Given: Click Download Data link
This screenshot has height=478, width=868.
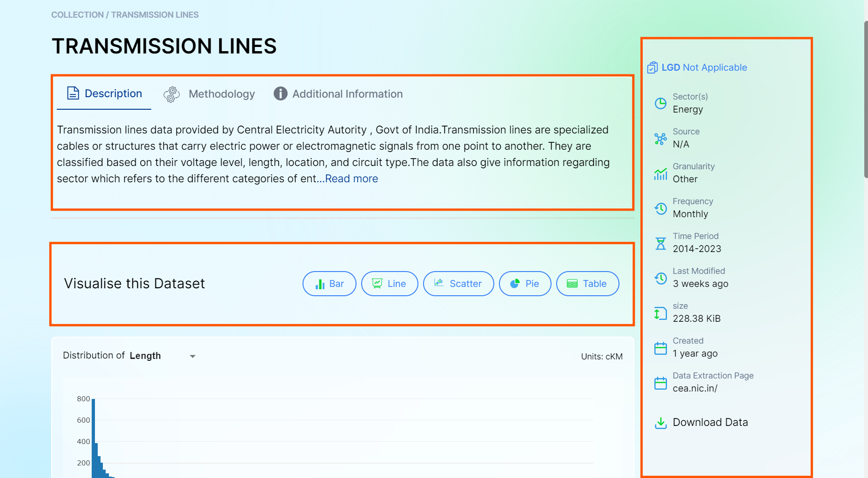Looking at the screenshot, I should [x=710, y=422].
